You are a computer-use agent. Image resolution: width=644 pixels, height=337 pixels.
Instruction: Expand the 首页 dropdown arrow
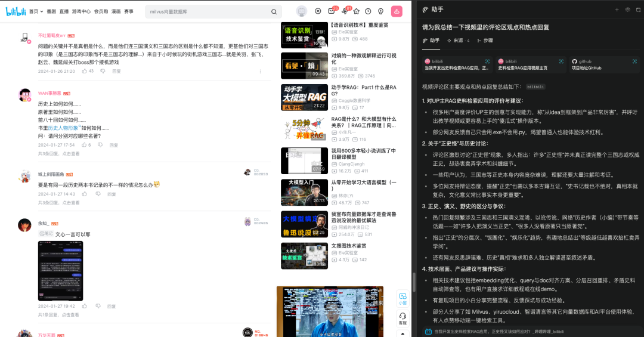[42, 11]
